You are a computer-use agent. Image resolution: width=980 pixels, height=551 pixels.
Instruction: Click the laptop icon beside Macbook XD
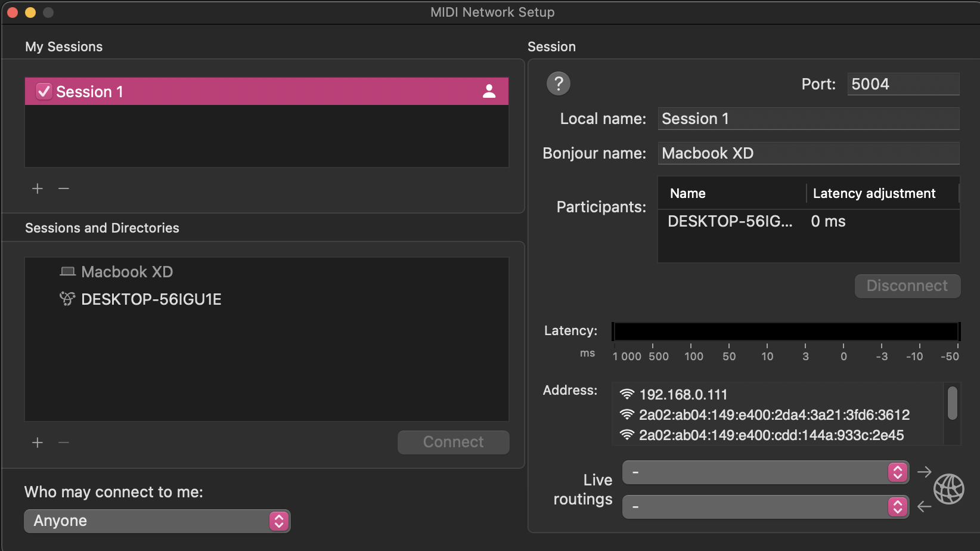pos(67,272)
